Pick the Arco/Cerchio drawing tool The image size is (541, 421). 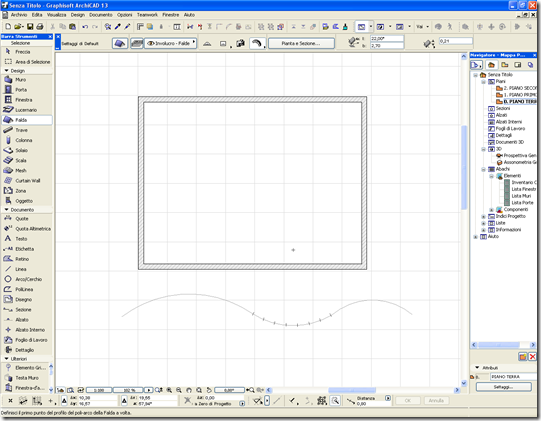pyautogui.click(x=27, y=279)
